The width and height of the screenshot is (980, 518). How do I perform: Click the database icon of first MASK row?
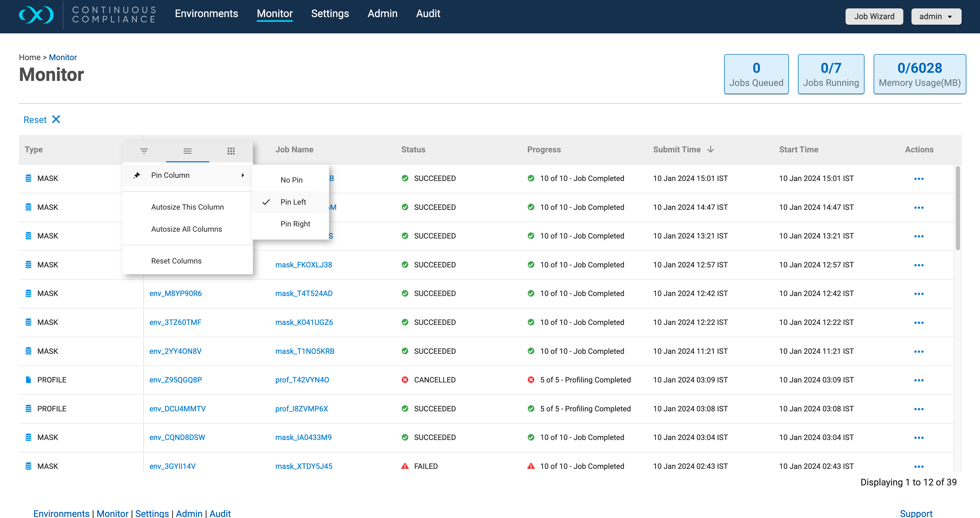point(28,178)
